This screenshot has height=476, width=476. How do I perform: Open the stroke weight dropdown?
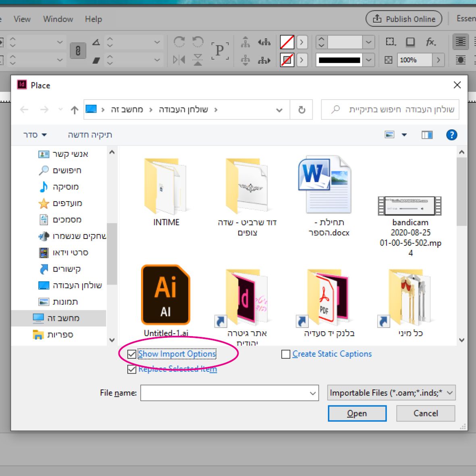[368, 42]
